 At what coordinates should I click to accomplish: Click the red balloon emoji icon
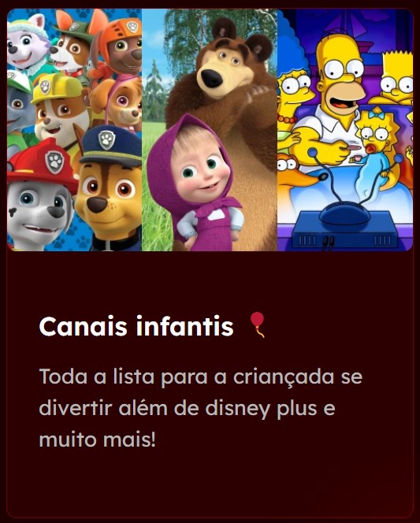tap(257, 325)
